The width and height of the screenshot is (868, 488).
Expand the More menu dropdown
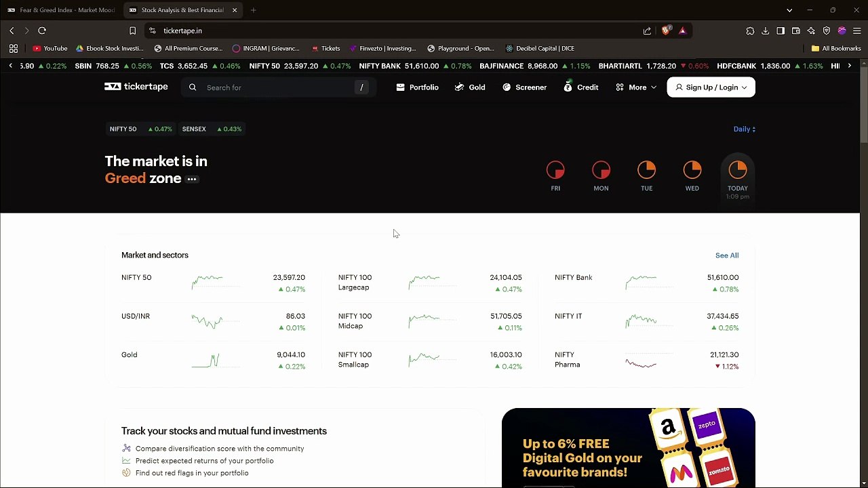636,87
